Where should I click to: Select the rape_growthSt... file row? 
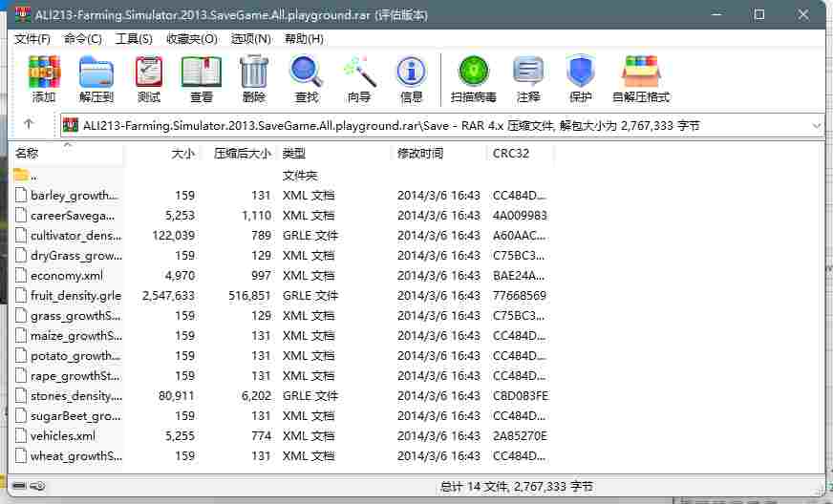(x=282, y=375)
